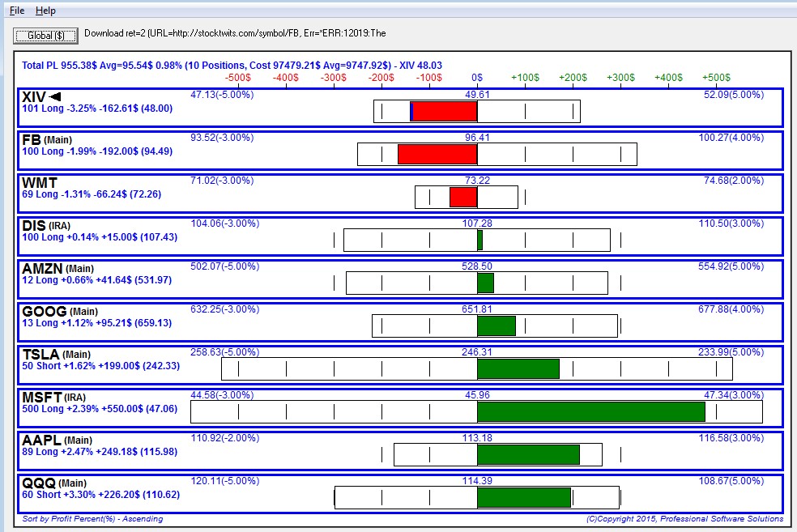Click DIS target price 110.50(3.00%)
This screenshot has width=797, height=532.
tap(731, 223)
